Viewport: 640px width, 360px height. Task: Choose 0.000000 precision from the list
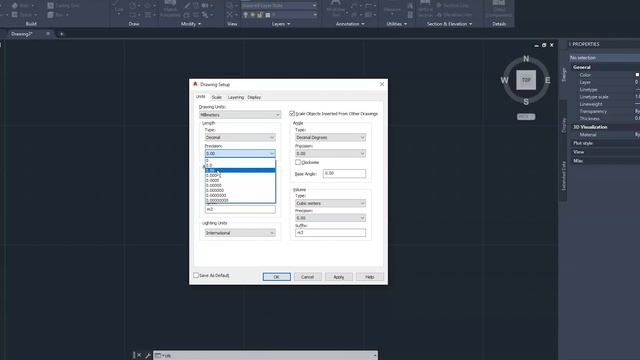point(240,190)
